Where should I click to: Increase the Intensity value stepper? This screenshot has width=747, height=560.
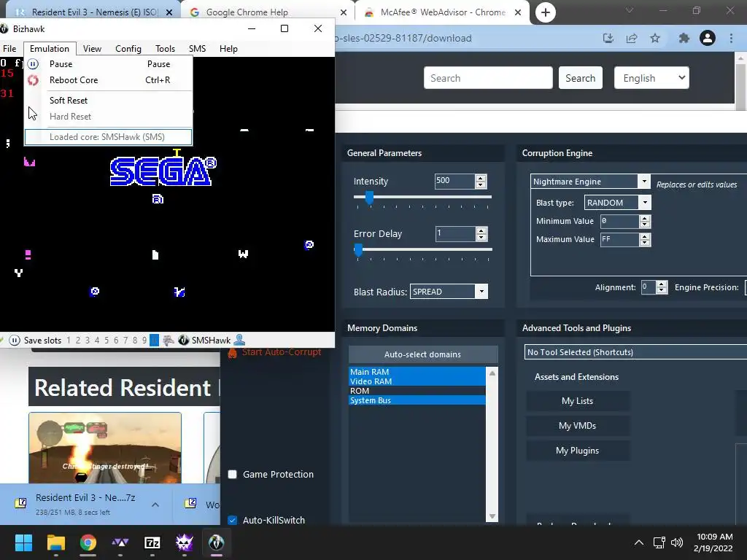pyautogui.click(x=481, y=178)
